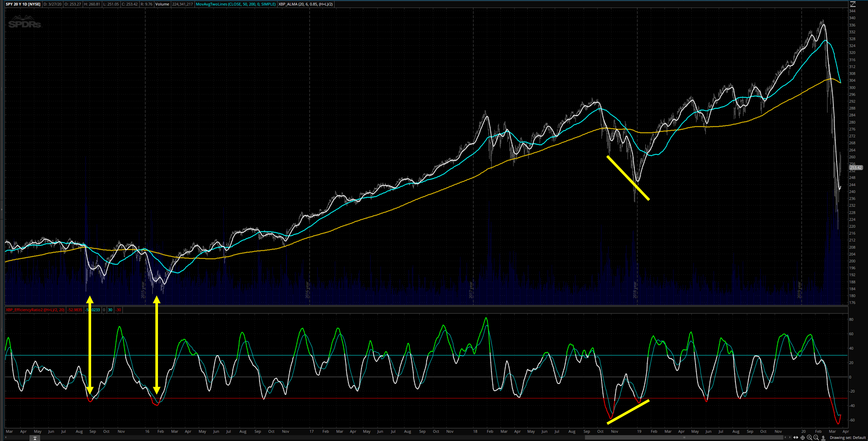
Task: Click the current price 253.42 axis bubble
Action: [856, 167]
